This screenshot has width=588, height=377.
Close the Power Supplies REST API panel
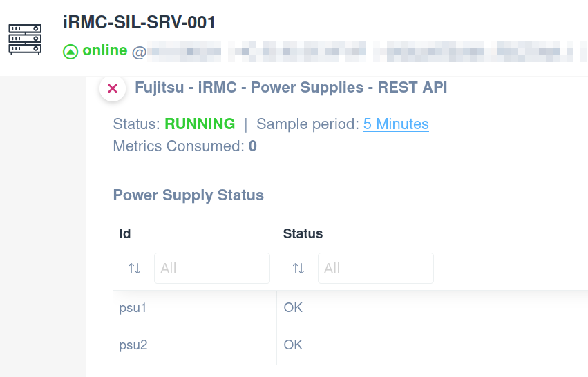pos(113,88)
